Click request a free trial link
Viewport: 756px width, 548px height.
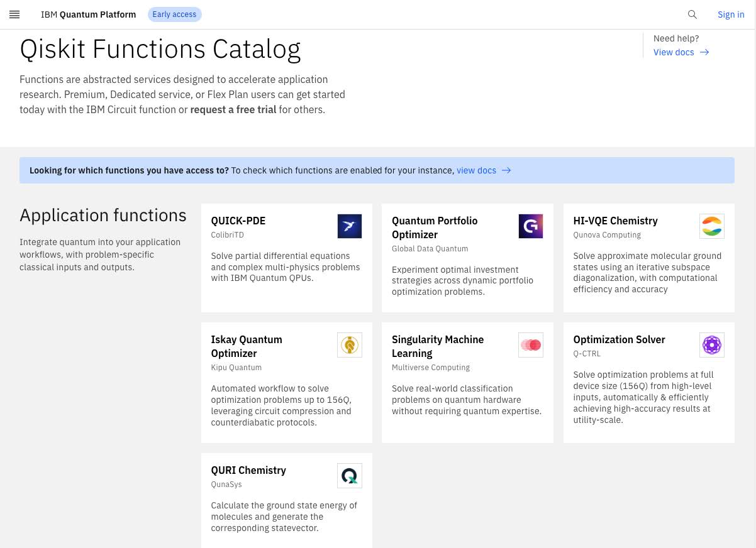point(233,109)
